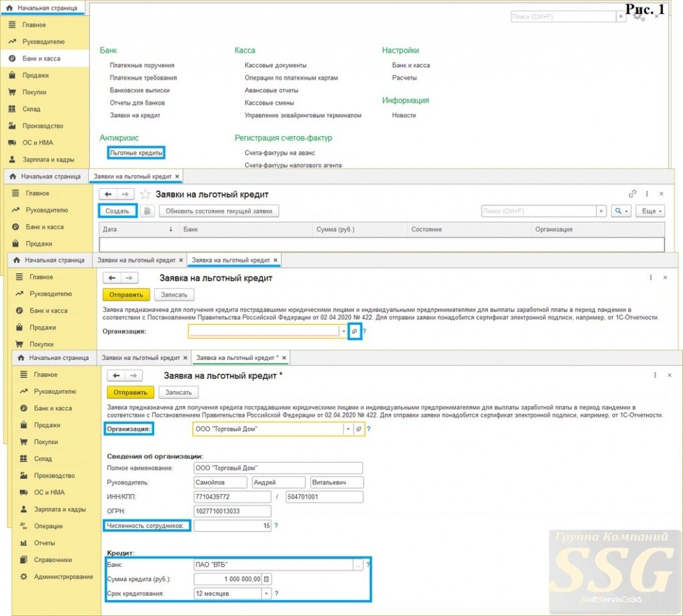Viewport: 683px width, 616px height.
Task: Open Авансовые отчеты link
Action: click(x=271, y=91)
